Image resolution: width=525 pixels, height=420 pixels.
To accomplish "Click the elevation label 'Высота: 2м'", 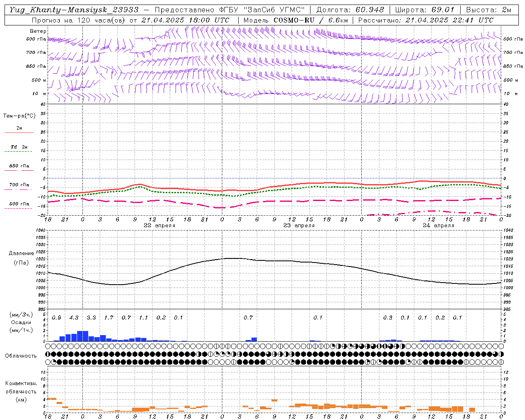I will tap(488, 10).
